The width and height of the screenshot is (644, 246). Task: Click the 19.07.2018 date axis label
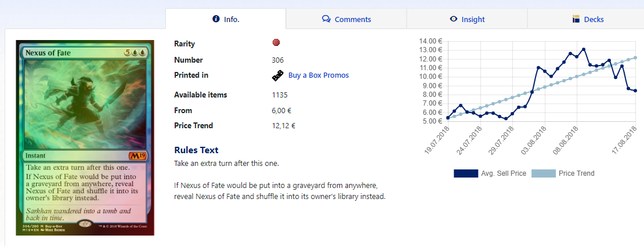pyautogui.click(x=437, y=139)
